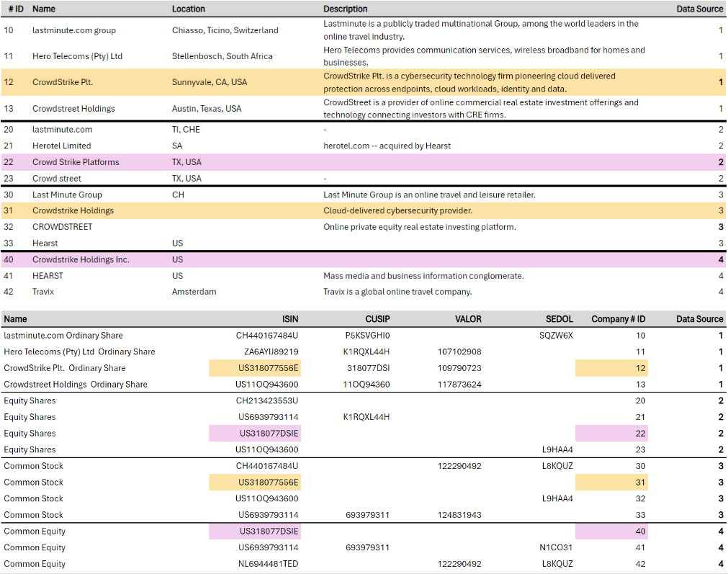Click the Description column header
The image size is (728, 574).
click(345, 9)
